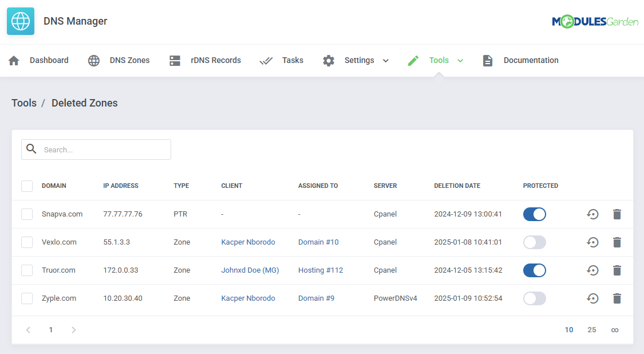Open the Documentation menu item

(531, 61)
